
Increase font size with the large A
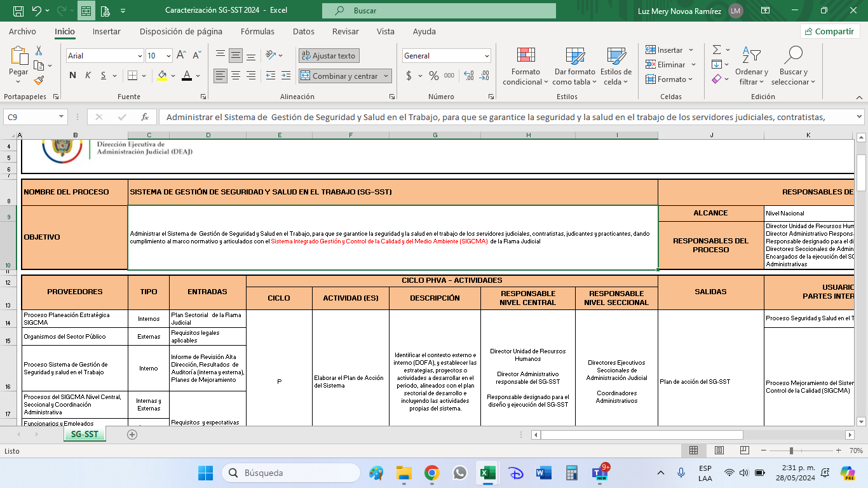181,55
